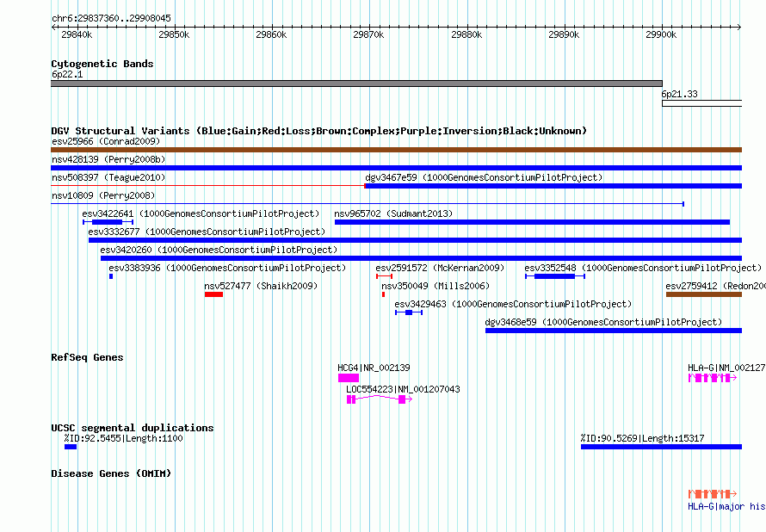This screenshot has height=532, width=766.
Task: Open esv3429463 variant label
Action: click(513, 304)
